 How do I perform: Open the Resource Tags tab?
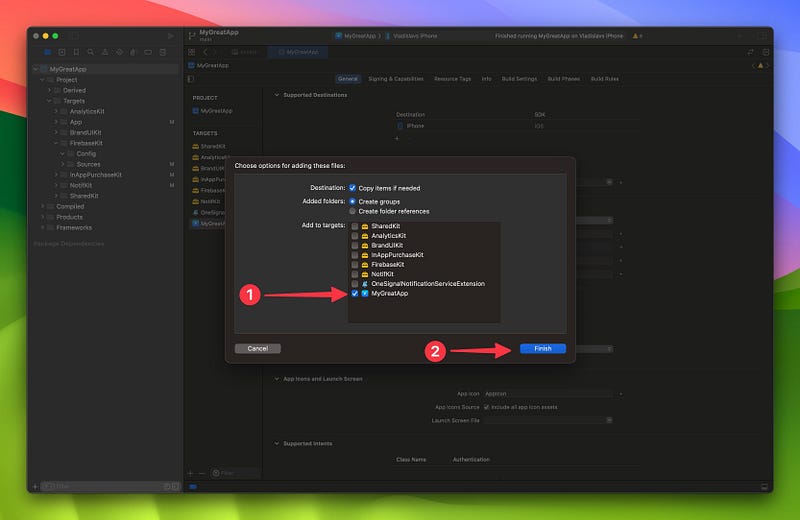pos(453,79)
